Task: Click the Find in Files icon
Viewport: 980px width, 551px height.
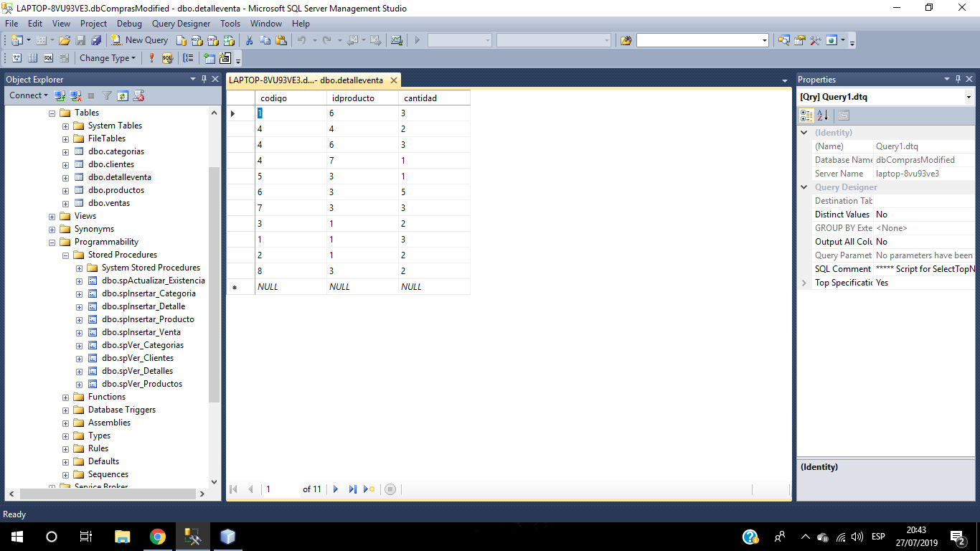Action: (626, 40)
